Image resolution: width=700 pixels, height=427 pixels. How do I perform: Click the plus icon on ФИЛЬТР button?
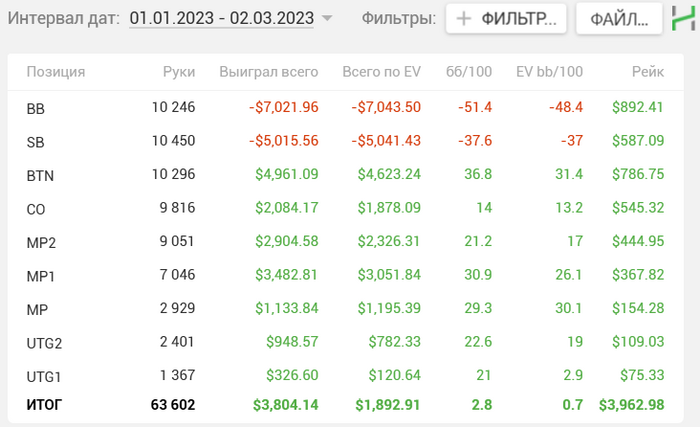click(464, 18)
